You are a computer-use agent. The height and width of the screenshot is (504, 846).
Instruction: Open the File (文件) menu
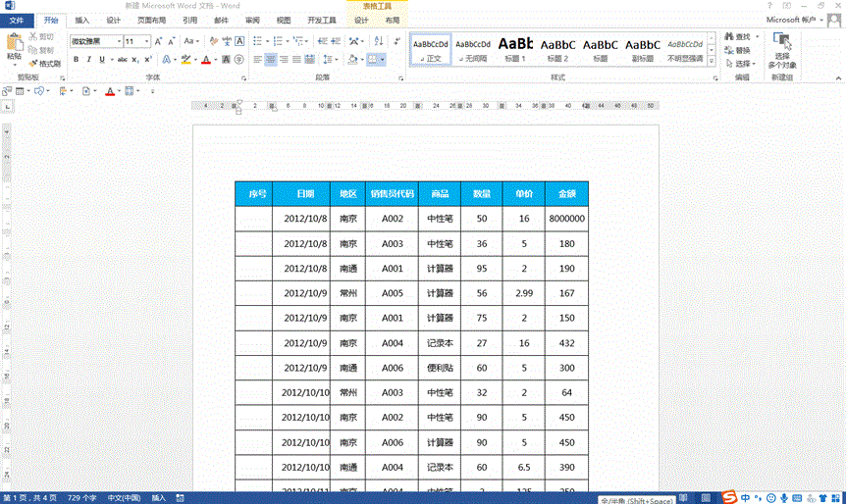pyautogui.click(x=17, y=20)
